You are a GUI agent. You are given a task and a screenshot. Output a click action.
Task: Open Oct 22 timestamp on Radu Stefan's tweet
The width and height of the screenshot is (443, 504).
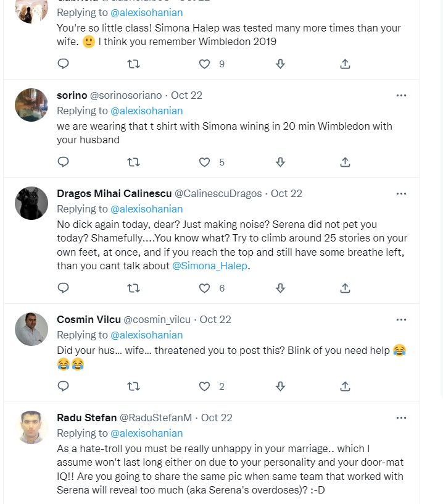pos(217,418)
